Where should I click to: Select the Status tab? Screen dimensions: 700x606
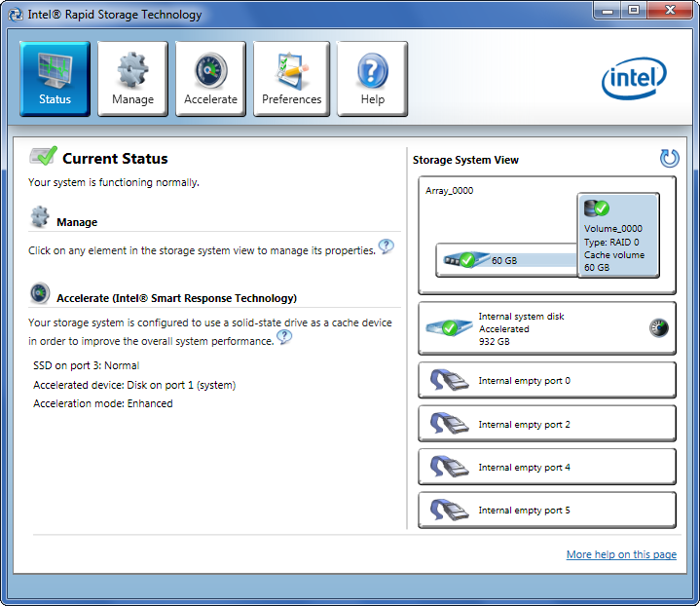[x=55, y=79]
